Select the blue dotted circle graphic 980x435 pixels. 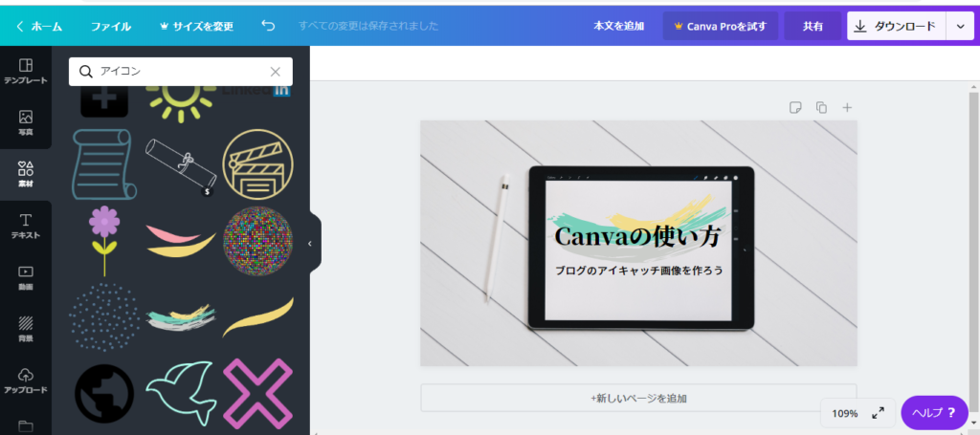[x=103, y=316]
